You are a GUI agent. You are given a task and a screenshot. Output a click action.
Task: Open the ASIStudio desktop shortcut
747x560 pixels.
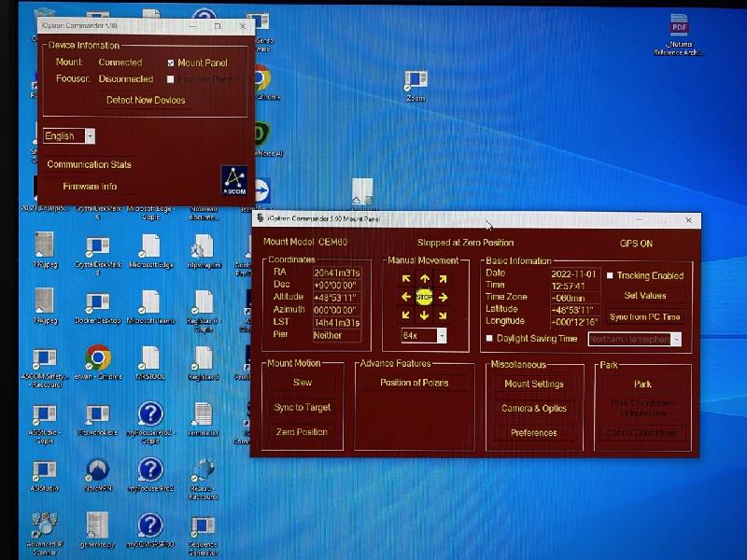(45, 475)
